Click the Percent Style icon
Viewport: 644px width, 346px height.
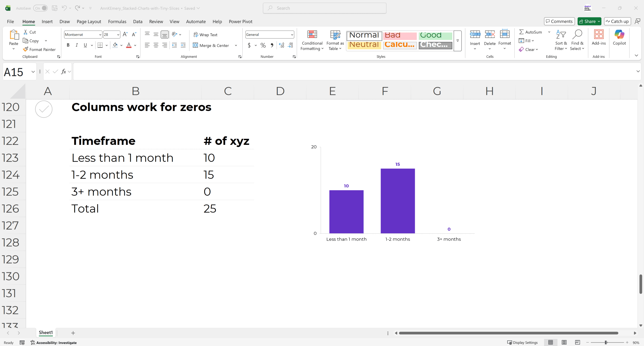[263, 46]
